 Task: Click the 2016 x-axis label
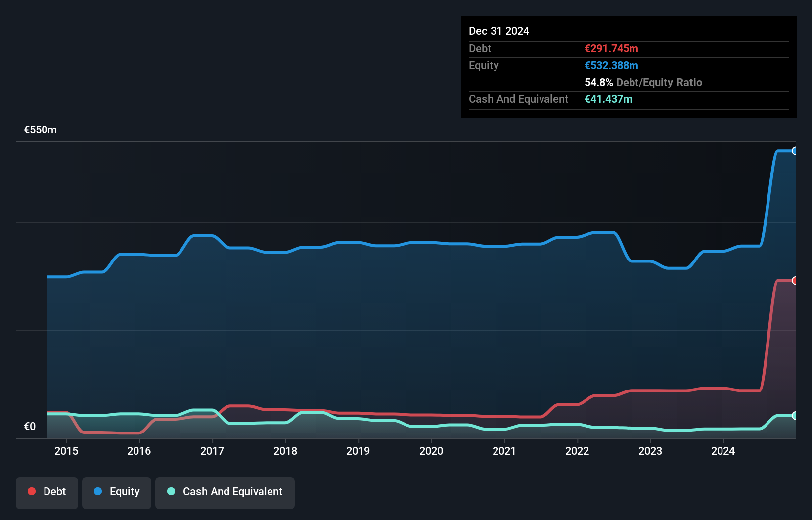[x=139, y=451]
